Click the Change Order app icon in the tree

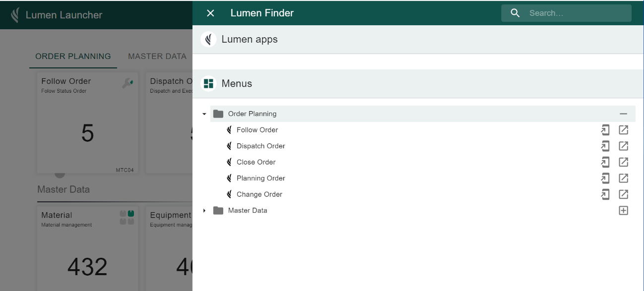[x=229, y=194]
